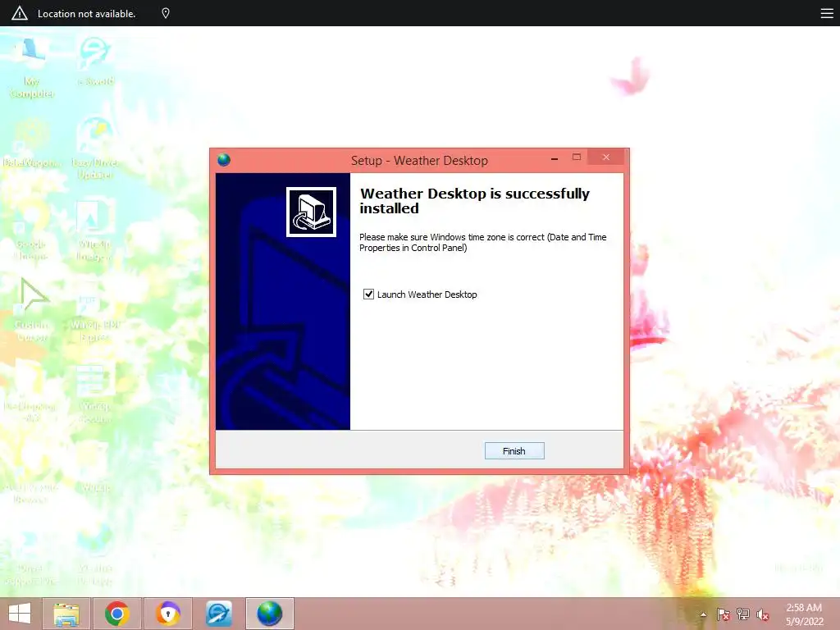Click the Location not available text
The height and width of the screenshot is (630, 840).
(x=86, y=14)
